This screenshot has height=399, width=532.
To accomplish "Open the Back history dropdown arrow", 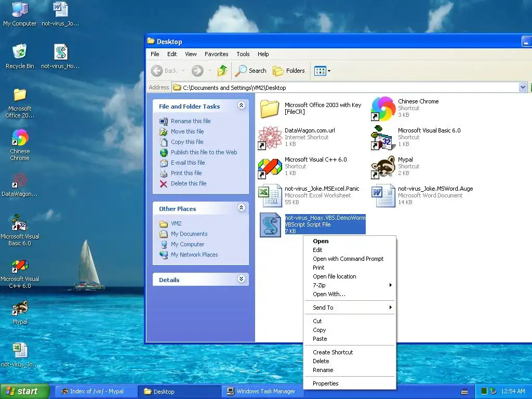I will tap(183, 71).
